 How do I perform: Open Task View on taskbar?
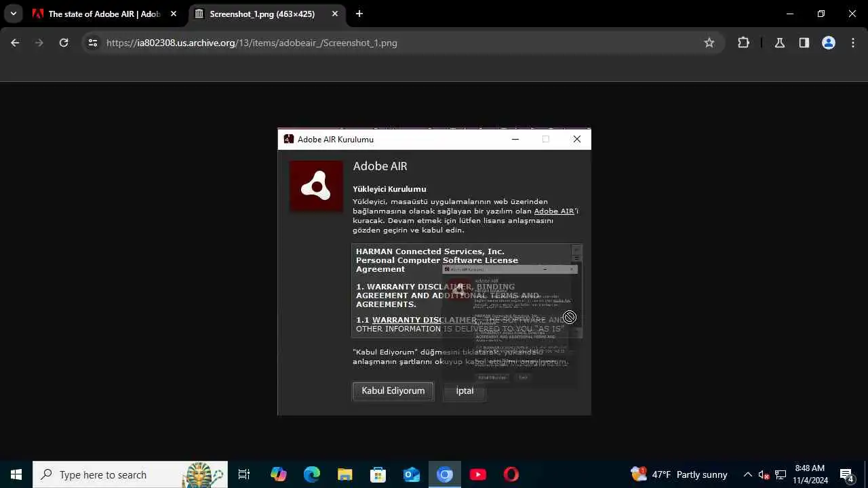(244, 474)
